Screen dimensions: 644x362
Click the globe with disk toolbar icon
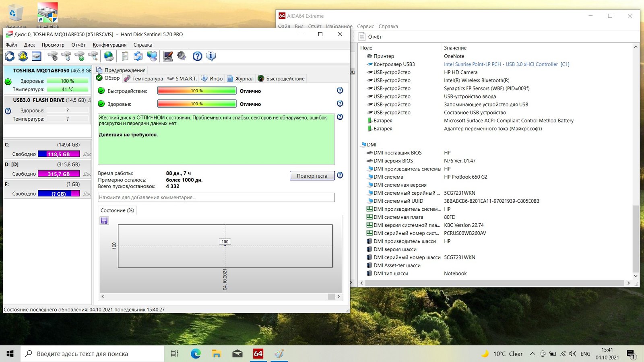[109, 56]
